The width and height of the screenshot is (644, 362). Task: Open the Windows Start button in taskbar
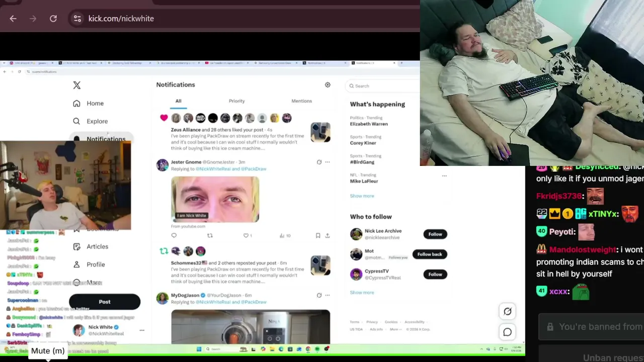coord(199,349)
